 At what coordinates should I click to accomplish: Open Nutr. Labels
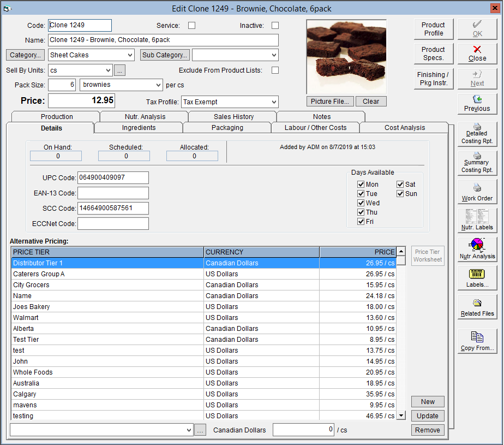coord(477,221)
